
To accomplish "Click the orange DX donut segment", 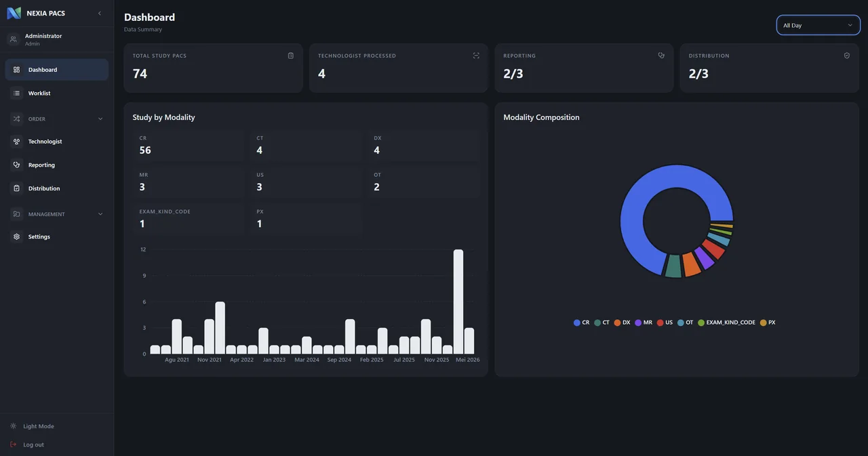I will point(691,264).
